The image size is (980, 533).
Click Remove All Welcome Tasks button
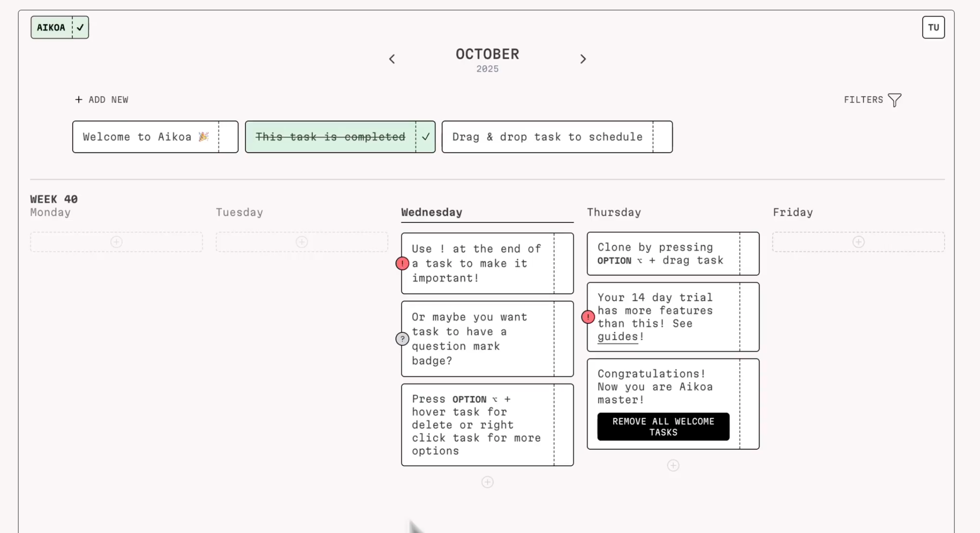pyautogui.click(x=663, y=427)
